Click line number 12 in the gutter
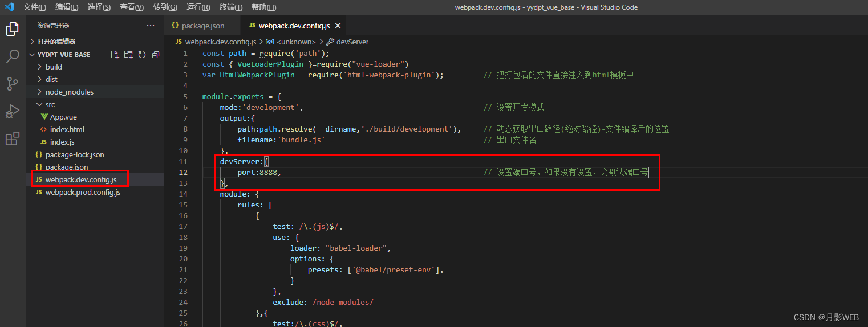868x327 pixels. 183,172
